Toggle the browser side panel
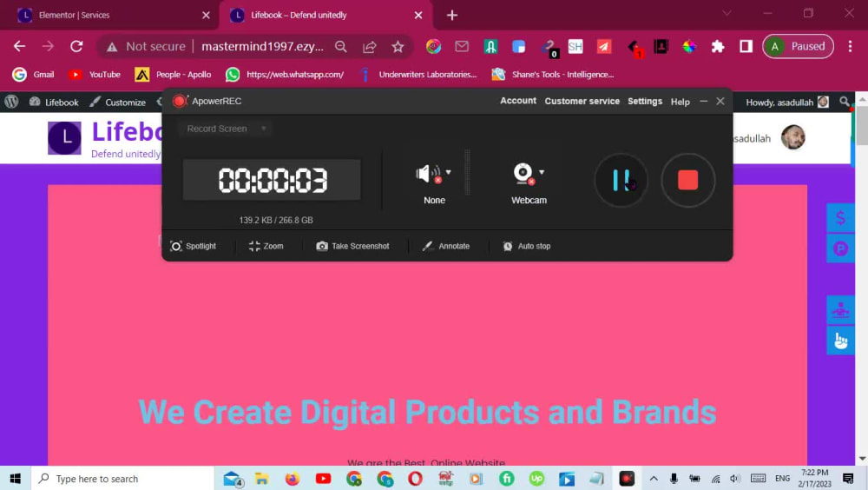Screen dimensions: 868x490 click(x=746, y=47)
